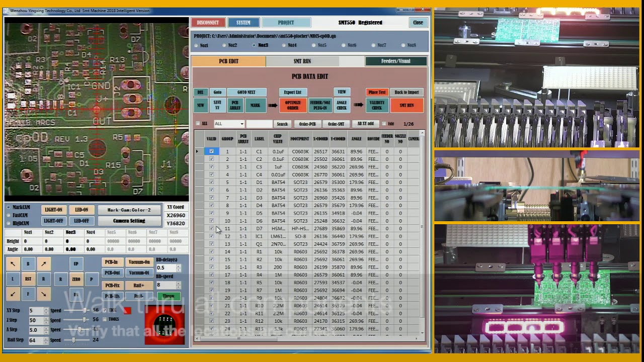Check the ALL checkbox above the table
644x362 pixels.
pyautogui.click(x=198, y=124)
